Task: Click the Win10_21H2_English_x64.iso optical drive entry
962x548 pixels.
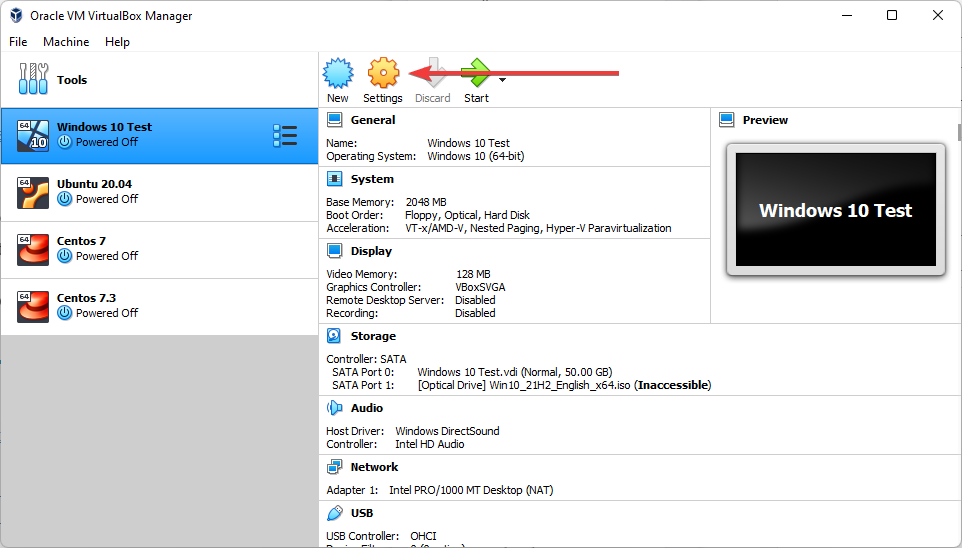Action: pos(564,385)
